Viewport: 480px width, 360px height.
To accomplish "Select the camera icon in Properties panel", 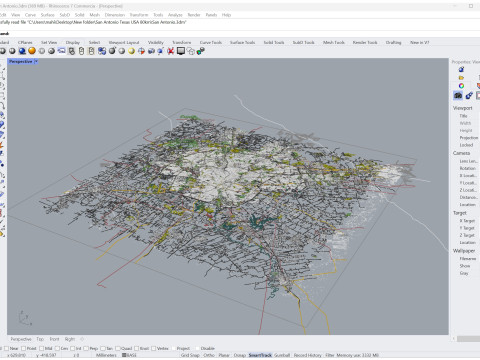I will click(x=458, y=95).
